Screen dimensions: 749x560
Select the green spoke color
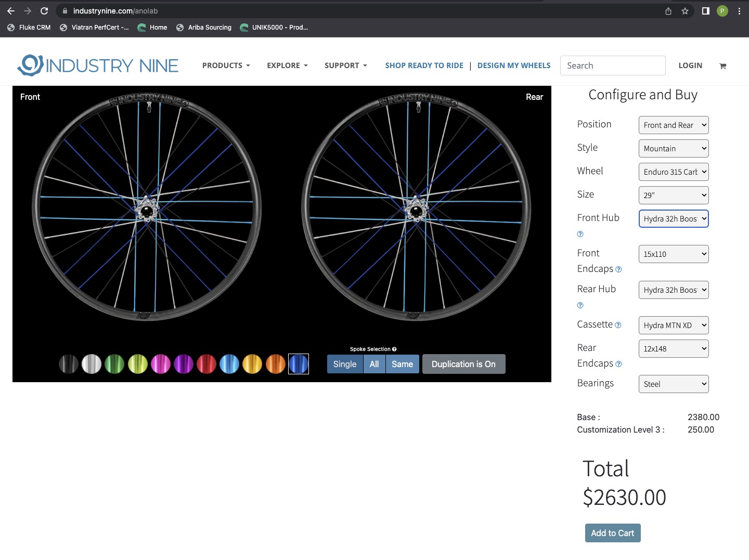coord(114,364)
